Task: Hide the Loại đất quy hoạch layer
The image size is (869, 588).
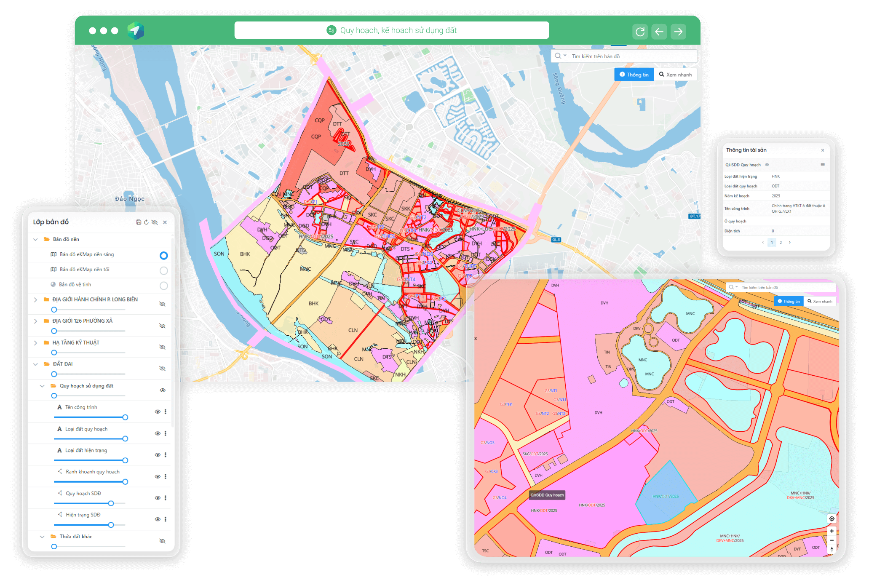Action: (158, 433)
